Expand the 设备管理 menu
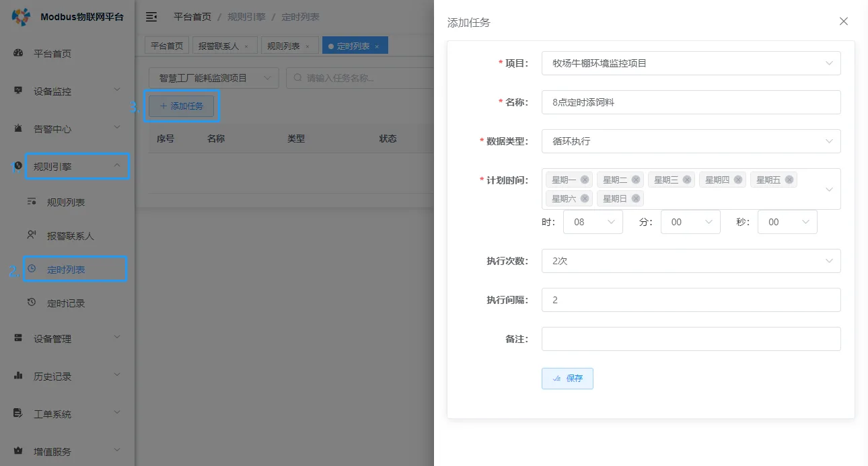The width and height of the screenshot is (868, 466). [117, 338]
